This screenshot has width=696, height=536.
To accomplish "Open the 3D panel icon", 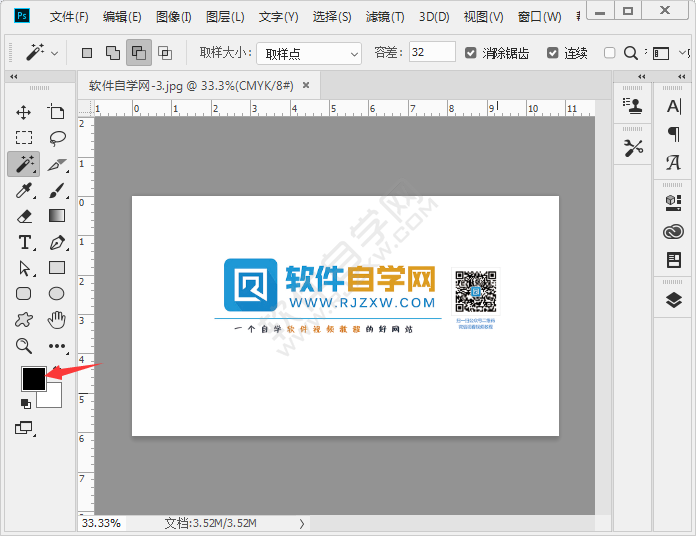I will pos(673,202).
